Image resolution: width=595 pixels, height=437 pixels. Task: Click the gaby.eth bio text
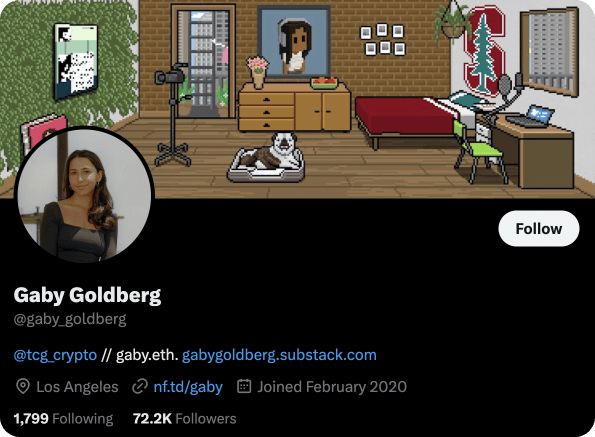coord(147,355)
